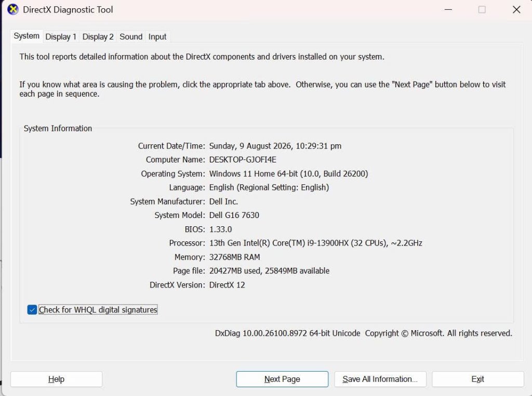Image resolution: width=532 pixels, height=396 pixels.
Task: Click the DirectX Version: field label
Action: click(x=178, y=285)
